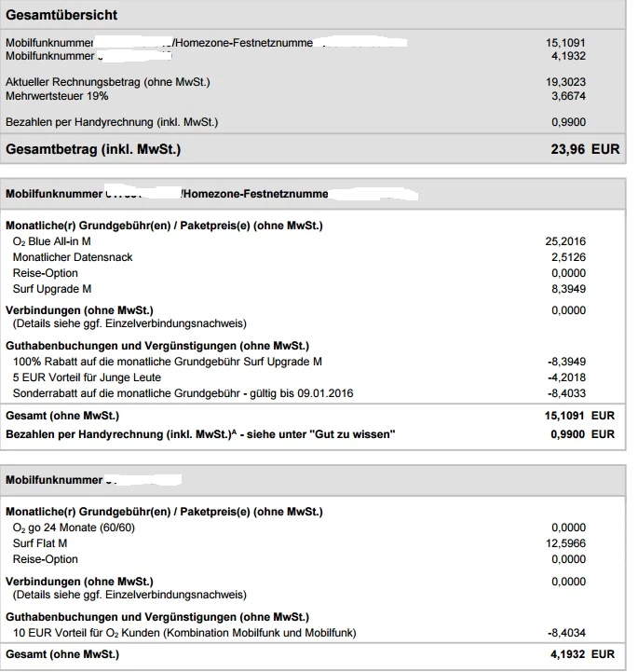Click the 100% Rabatt Surf Upgrade M line
638x672 pixels.
tap(168, 362)
